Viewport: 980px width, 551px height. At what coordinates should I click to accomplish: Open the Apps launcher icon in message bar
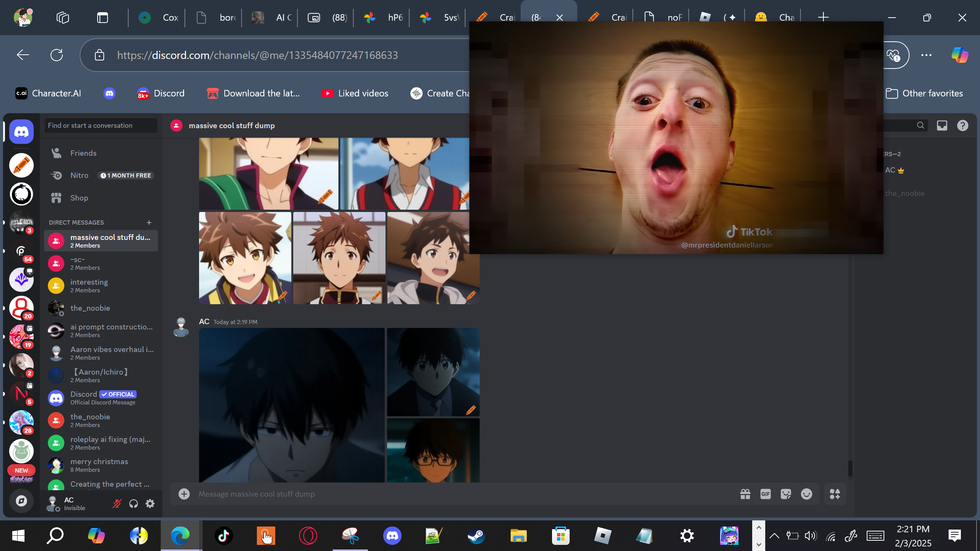point(835,494)
